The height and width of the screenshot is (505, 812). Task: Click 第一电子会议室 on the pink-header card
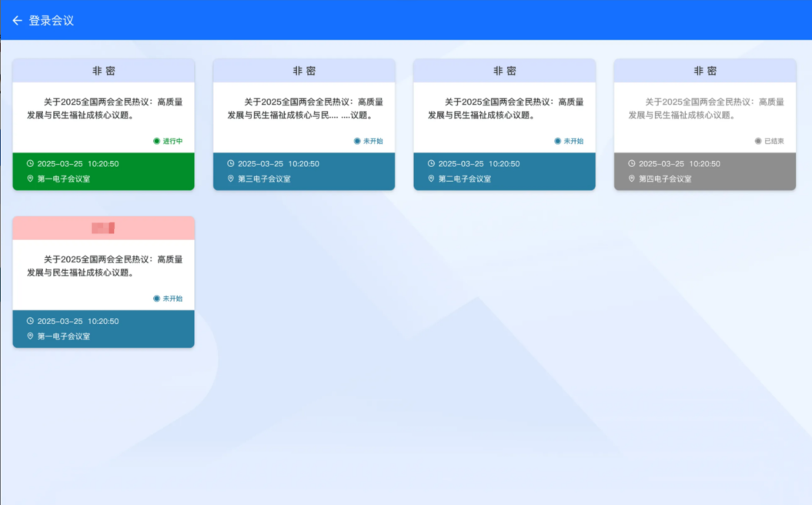[x=64, y=336]
